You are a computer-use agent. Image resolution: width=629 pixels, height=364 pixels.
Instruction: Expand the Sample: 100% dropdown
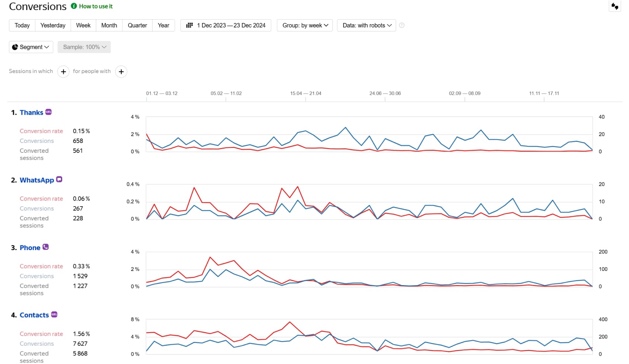pos(84,47)
